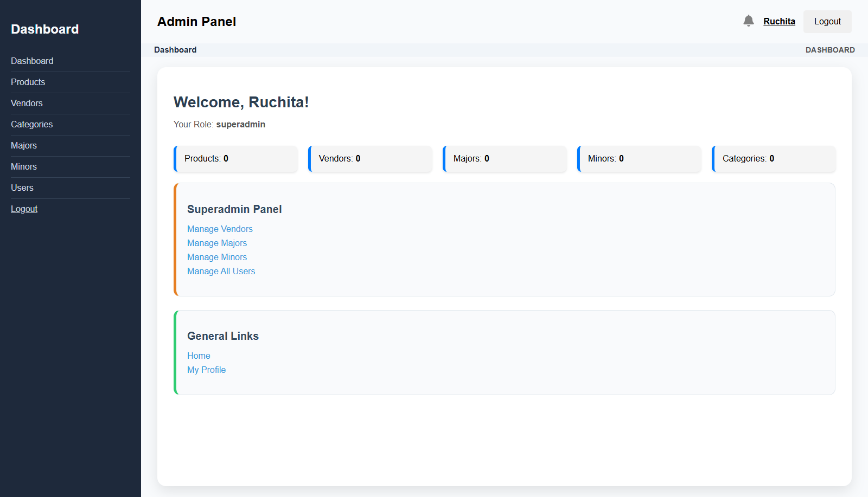Click the sidebar Logout link

coord(24,209)
